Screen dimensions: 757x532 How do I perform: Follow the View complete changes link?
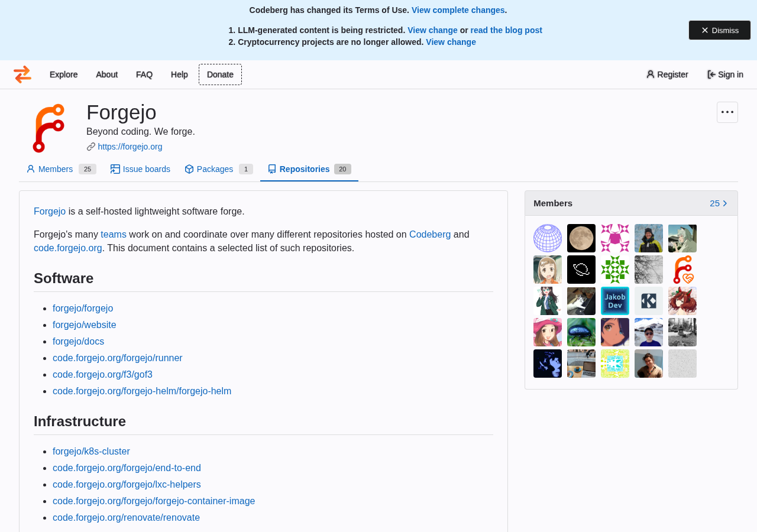458,10
